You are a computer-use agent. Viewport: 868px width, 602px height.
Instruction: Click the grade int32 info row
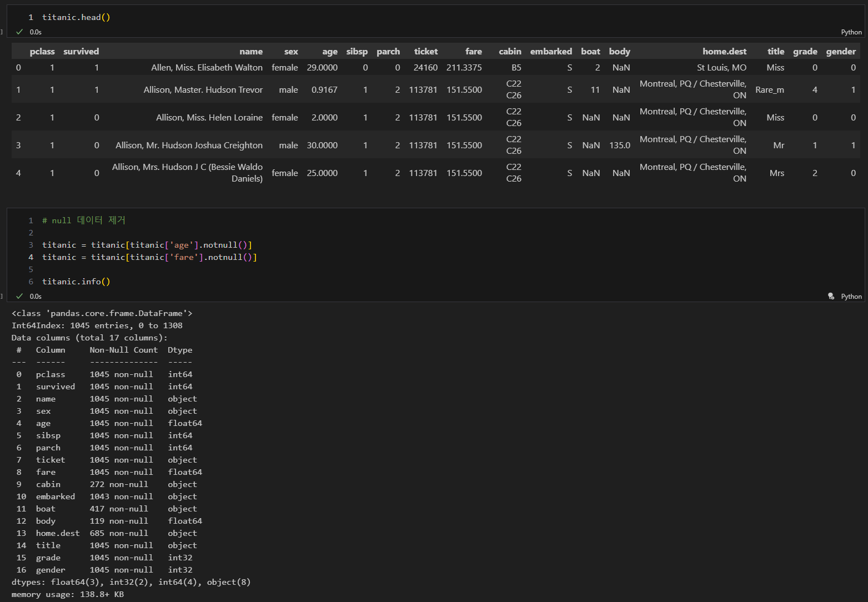(104, 558)
